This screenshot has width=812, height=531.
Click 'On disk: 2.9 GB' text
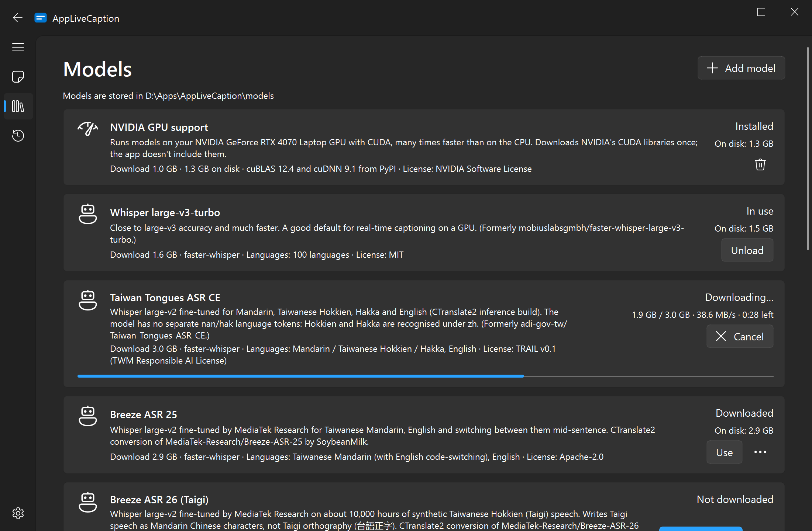(744, 430)
